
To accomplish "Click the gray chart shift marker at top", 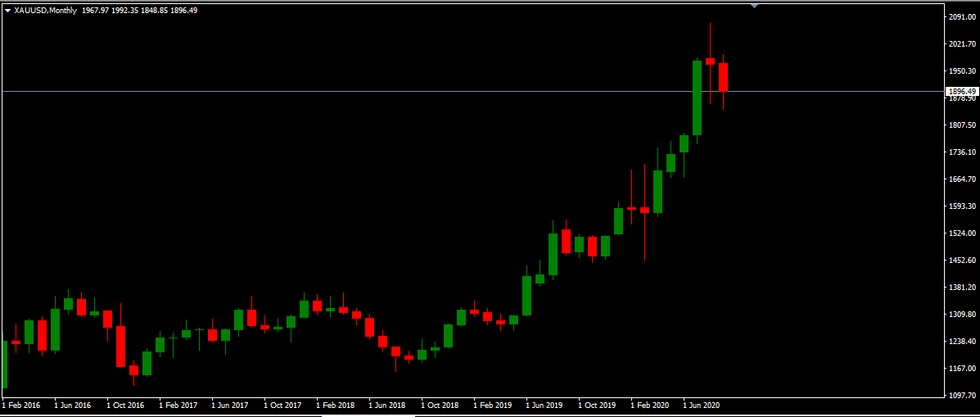I will click(754, 6).
